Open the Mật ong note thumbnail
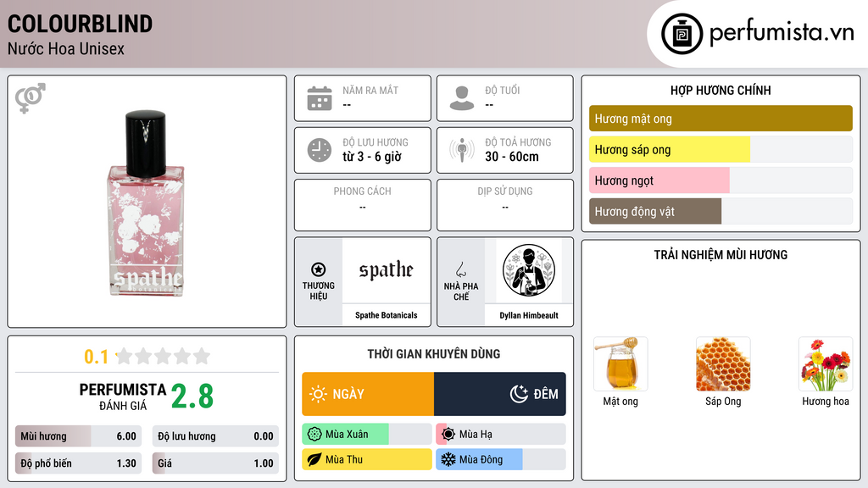This screenshot has height=488, width=868. click(620, 364)
